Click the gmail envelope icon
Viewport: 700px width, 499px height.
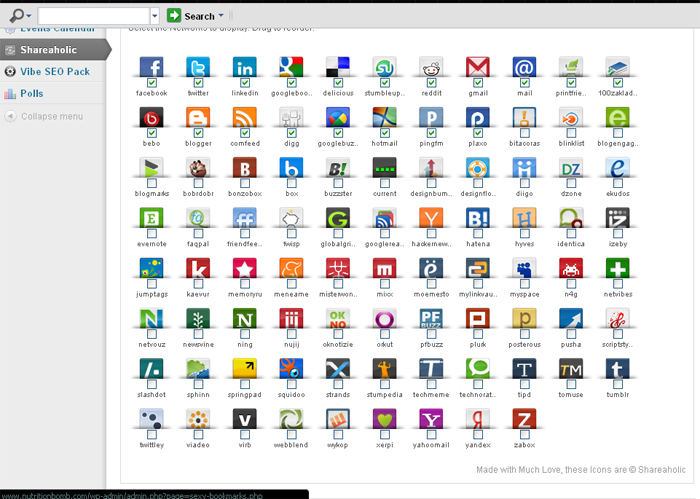coord(478,67)
